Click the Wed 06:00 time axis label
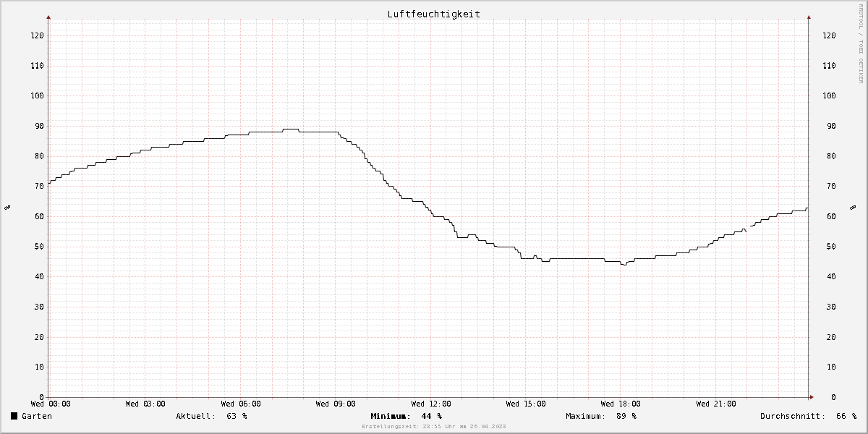 pos(241,404)
